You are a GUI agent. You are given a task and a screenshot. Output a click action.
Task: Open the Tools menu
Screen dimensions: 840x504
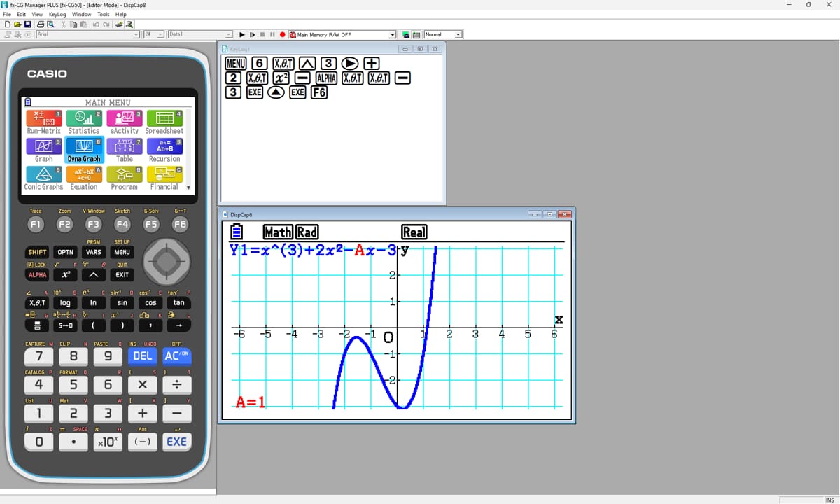click(x=103, y=14)
